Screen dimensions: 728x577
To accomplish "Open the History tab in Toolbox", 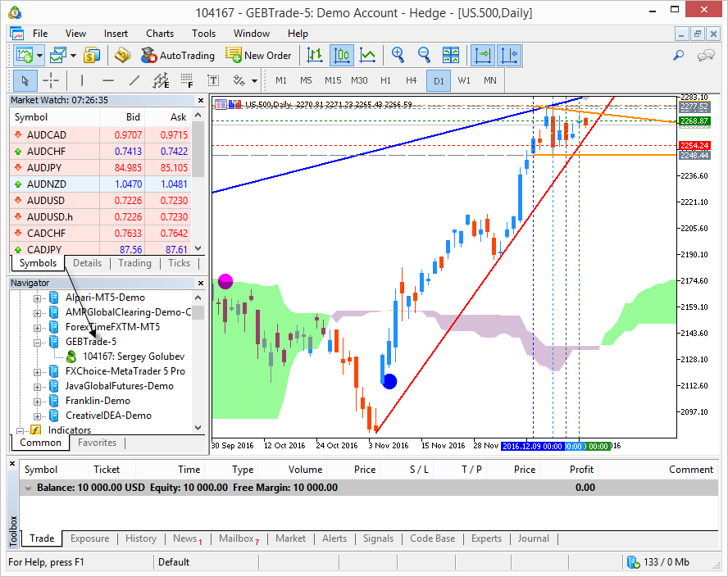I will point(141,538).
